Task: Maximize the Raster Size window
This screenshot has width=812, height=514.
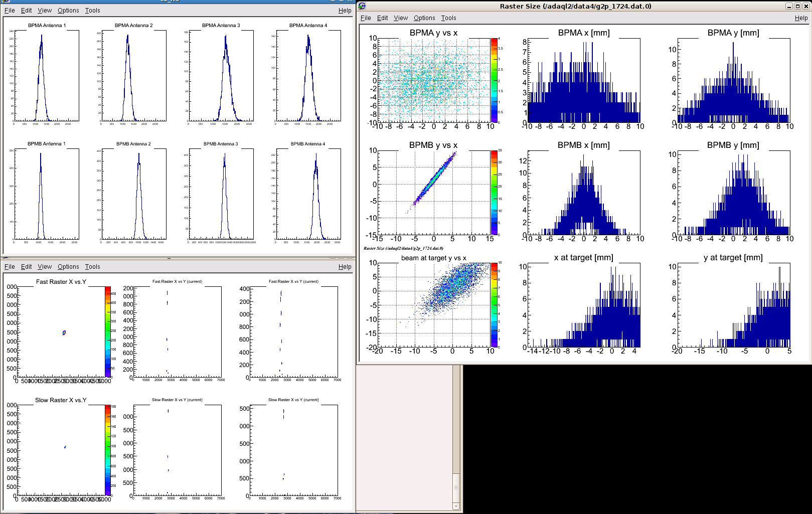Action: (x=797, y=6)
